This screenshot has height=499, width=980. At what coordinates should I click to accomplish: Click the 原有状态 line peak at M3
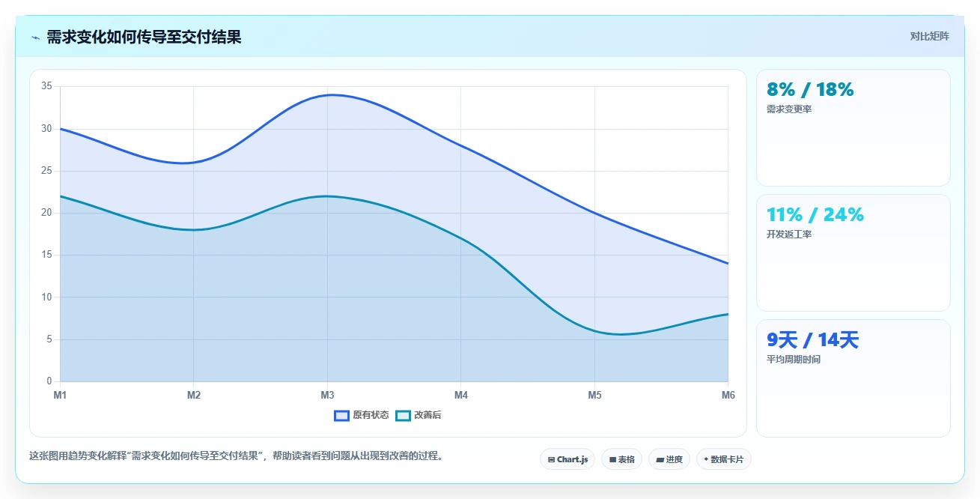[327, 95]
